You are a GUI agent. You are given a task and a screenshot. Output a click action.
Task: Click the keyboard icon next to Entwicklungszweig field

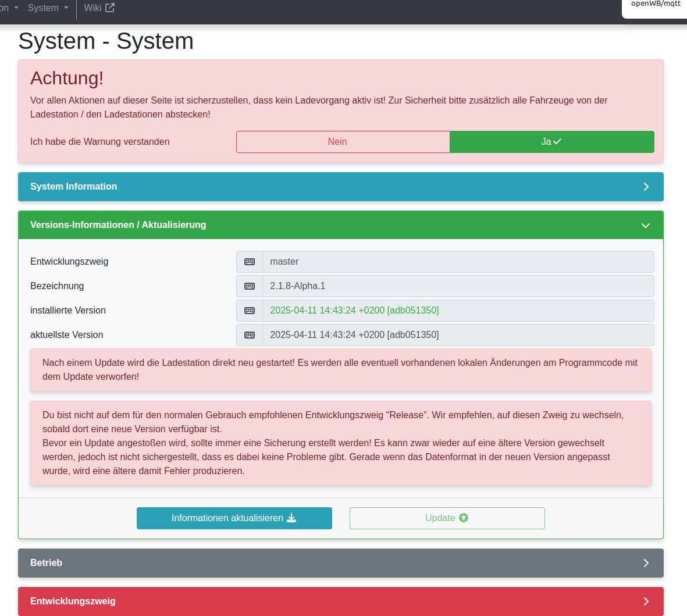249,261
